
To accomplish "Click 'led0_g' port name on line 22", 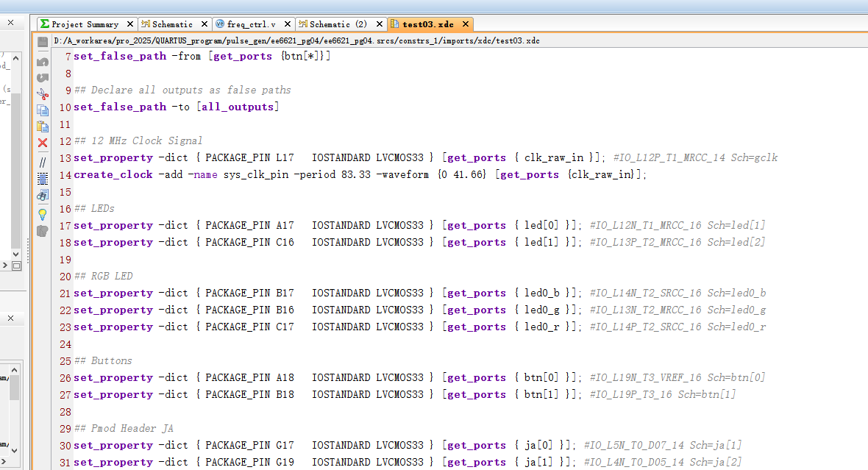I will [541, 310].
